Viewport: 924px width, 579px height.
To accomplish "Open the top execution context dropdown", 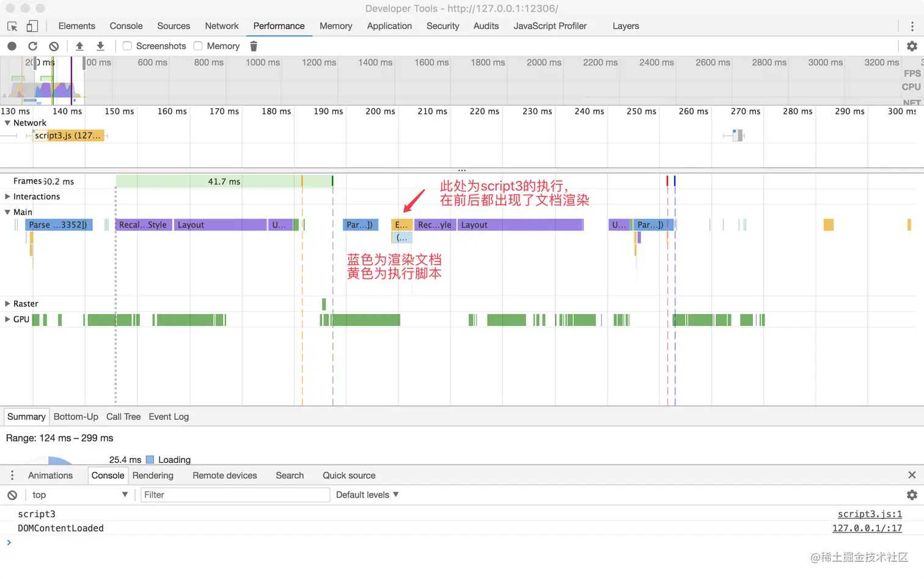I will [79, 495].
